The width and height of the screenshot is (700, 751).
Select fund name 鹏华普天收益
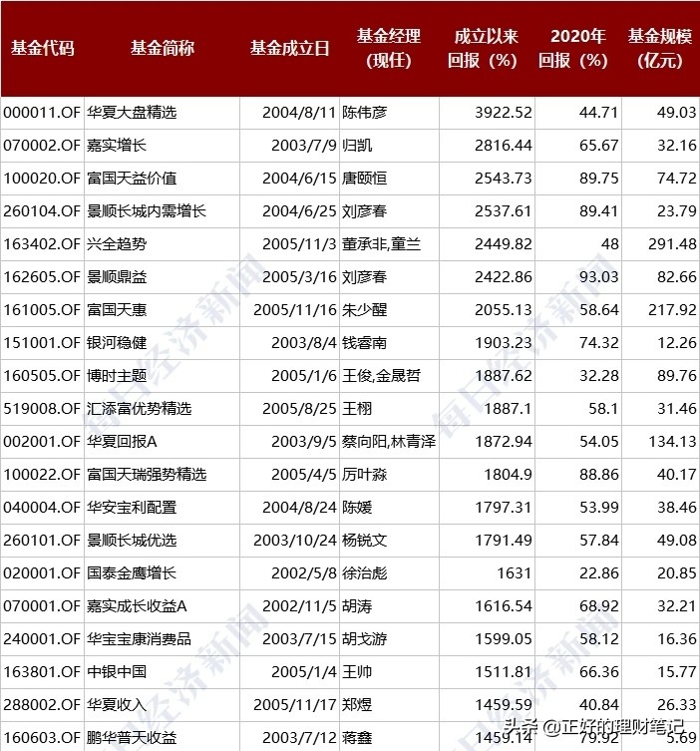pos(132,738)
